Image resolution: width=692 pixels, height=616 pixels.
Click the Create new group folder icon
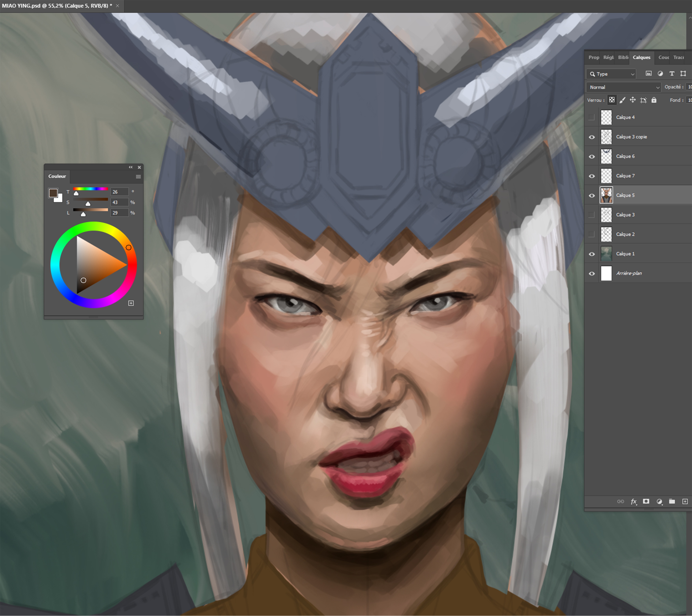click(x=672, y=502)
